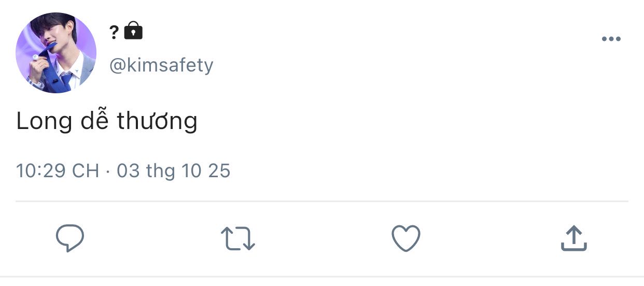Click the padlock protected-account icon
This screenshot has width=644, height=286.
pos(133,32)
